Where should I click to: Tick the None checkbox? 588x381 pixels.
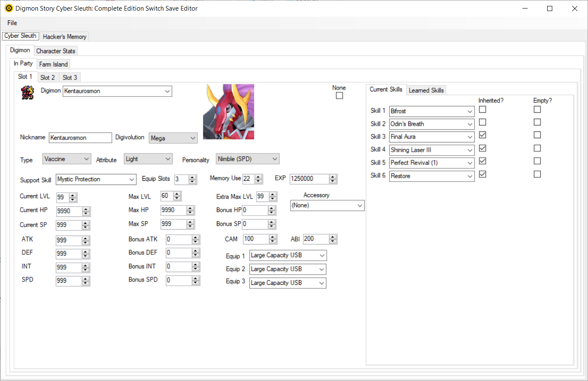coord(340,96)
